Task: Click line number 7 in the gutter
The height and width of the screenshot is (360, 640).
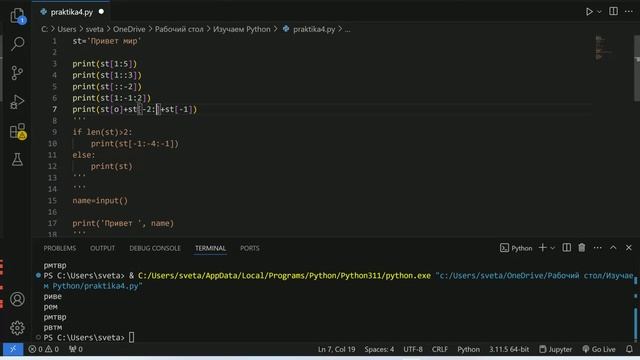Action: coord(54,109)
